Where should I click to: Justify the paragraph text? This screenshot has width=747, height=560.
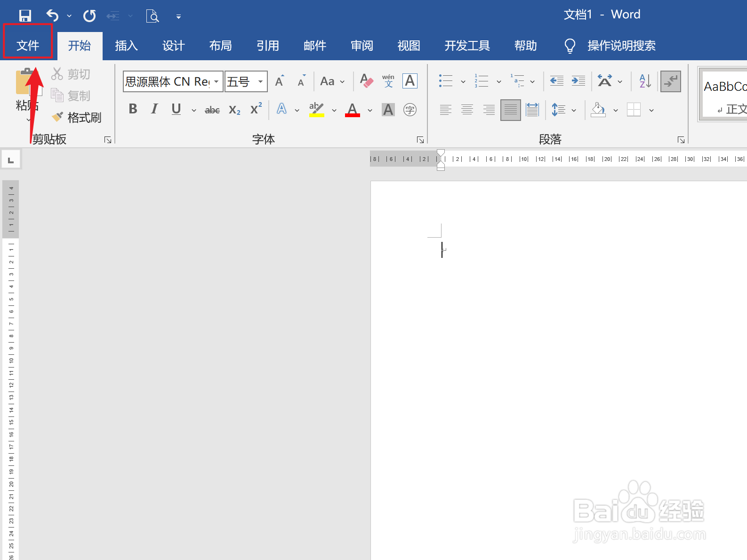(x=511, y=110)
